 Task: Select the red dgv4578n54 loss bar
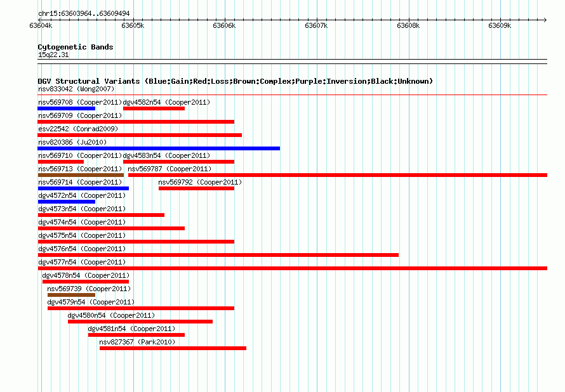[x=86, y=282]
